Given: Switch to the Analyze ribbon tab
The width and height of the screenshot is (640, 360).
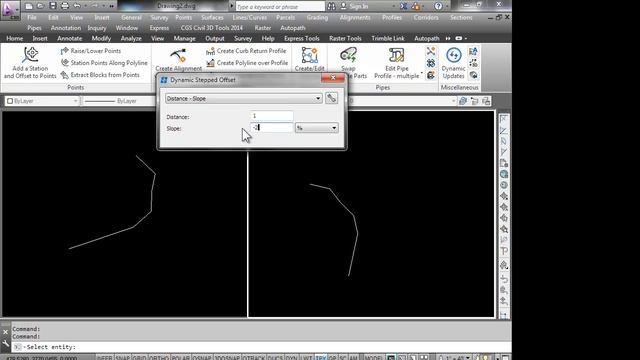Looking at the screenshot, I should 131,38.
